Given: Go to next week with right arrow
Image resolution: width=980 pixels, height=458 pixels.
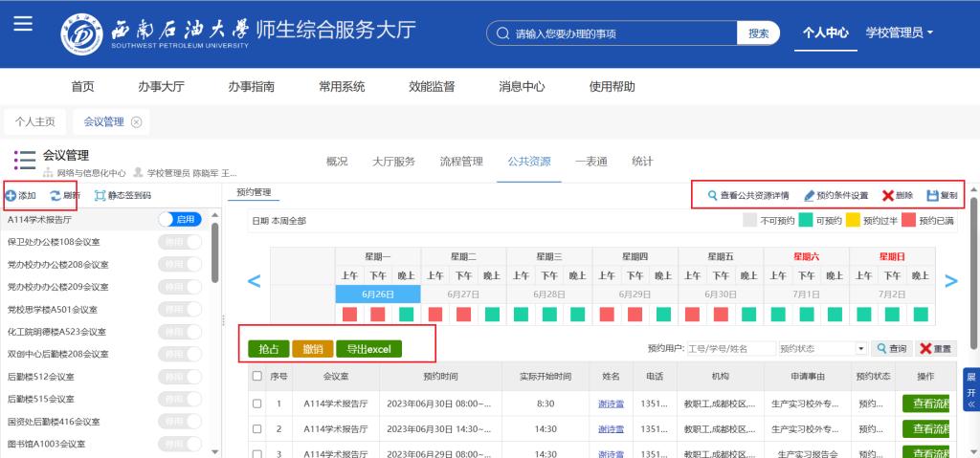Looking at the screenshot, I should (x=950, y=281).
